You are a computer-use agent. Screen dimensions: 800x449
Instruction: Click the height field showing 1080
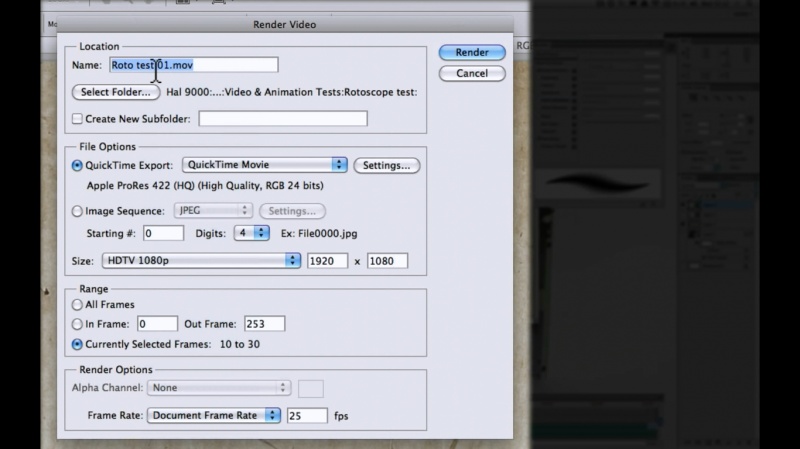click(387, 261)
